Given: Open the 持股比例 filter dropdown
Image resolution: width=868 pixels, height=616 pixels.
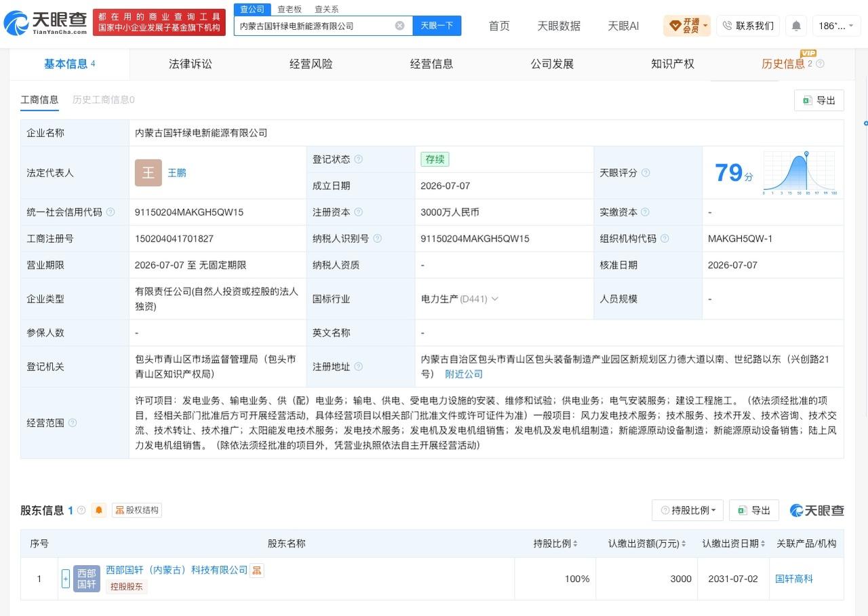Looking at the screenshot, I should coord(688,510).
